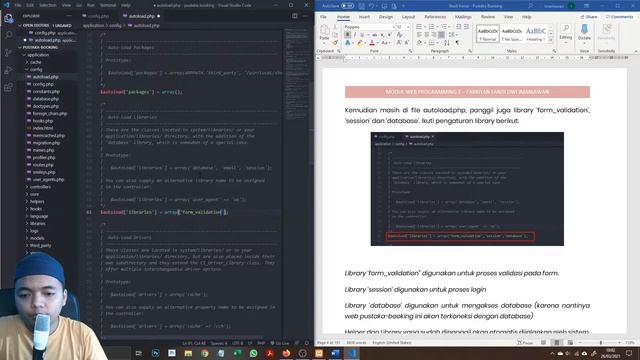Open Google Chrome from the Windows taskbar
Image resolution: width=640 pixels, height=360 pixels.
click(204, 353)
